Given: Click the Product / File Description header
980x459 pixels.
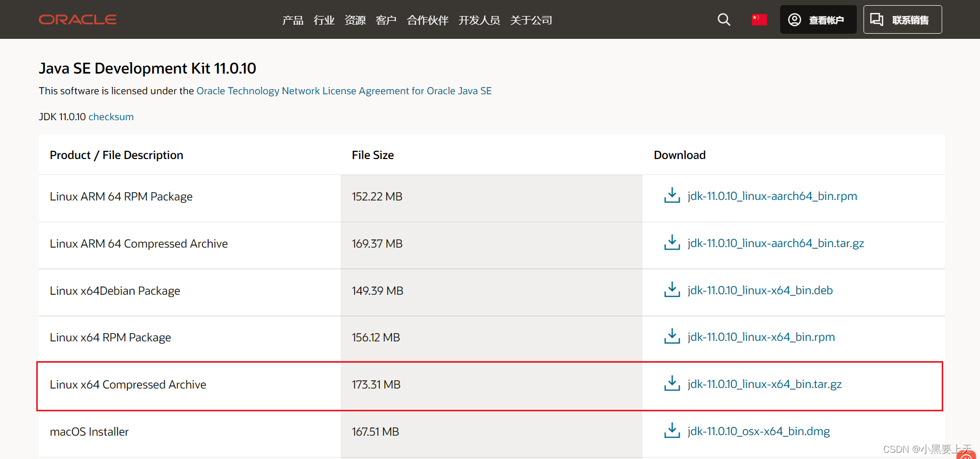Looking at the screenshot, I should pos(116,155).
